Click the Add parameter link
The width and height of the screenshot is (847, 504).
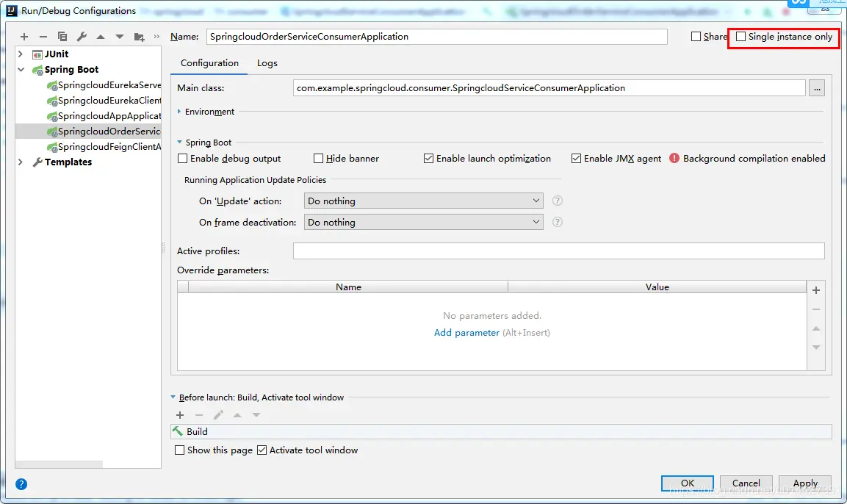point(466,333)
